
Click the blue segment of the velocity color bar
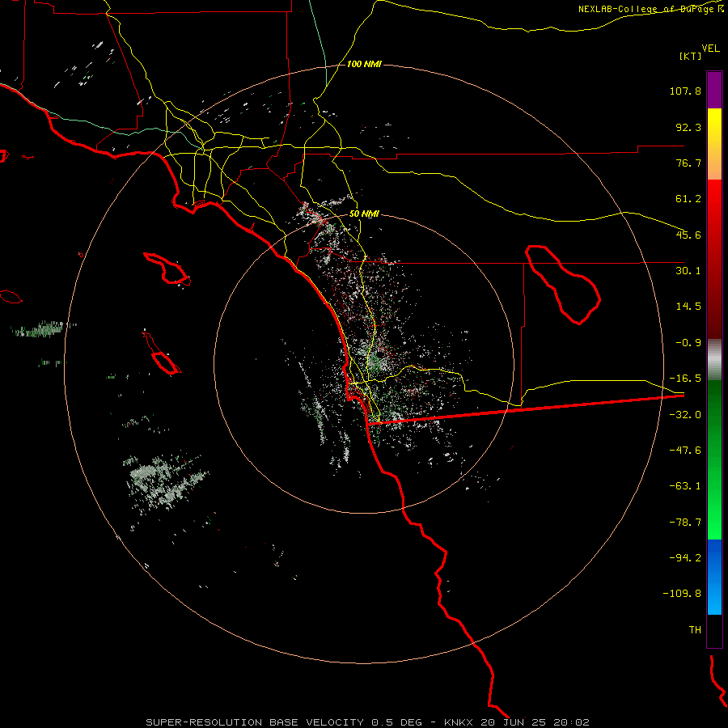tap(714, 577)
